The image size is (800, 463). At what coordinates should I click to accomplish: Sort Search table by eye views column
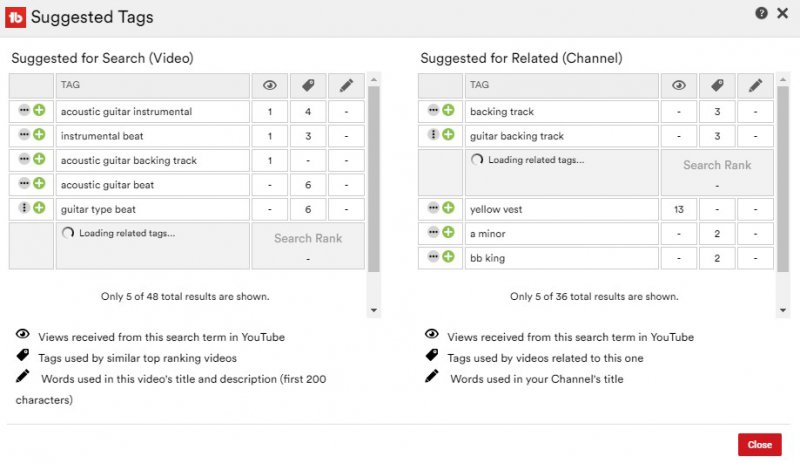coord(269,86)
